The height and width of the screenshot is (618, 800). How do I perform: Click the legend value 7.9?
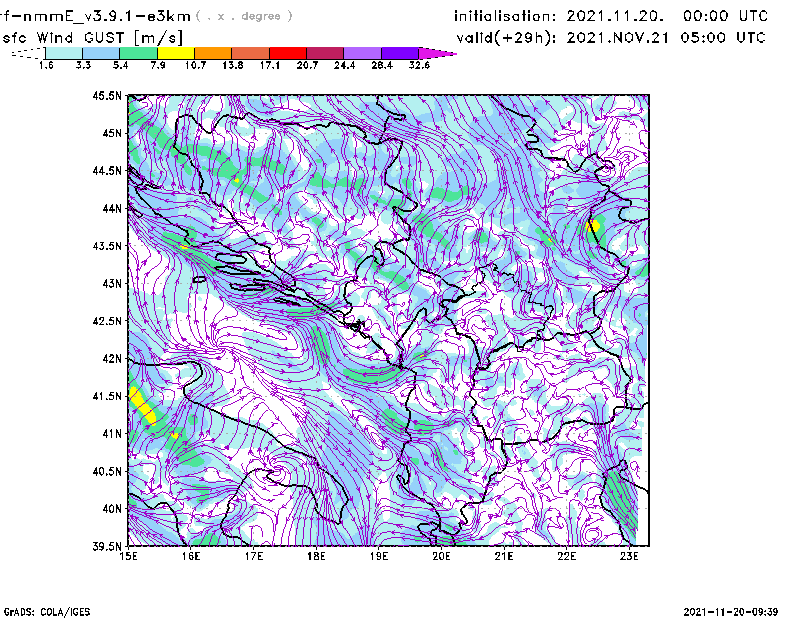[158, 65]
